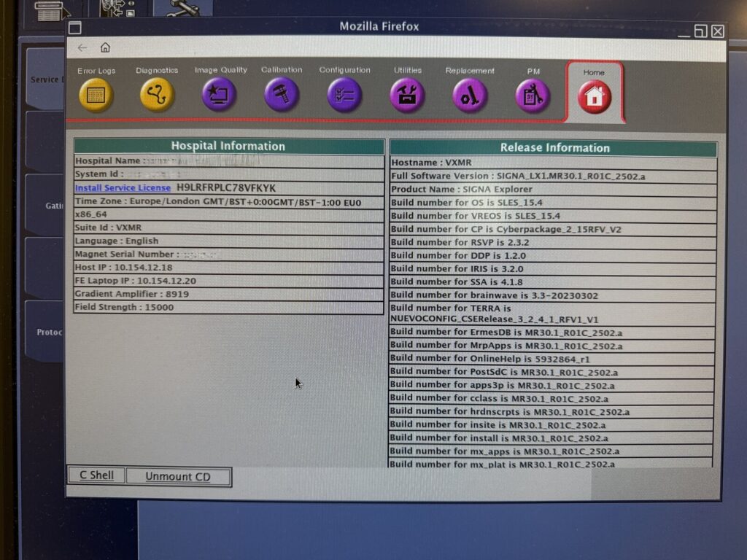Click the Build number for OS row
This screenshot has height=560, width=747.
pos(554,203)
